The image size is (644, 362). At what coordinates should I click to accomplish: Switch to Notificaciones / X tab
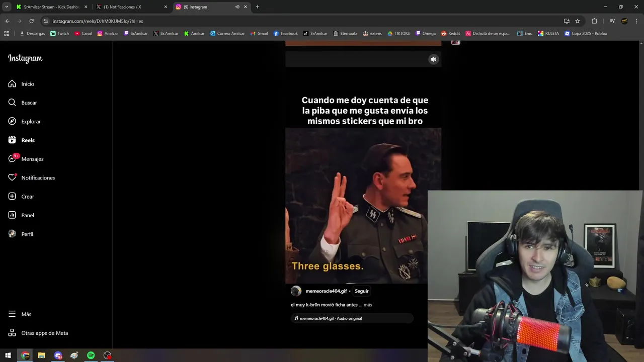tap(132, 7)
